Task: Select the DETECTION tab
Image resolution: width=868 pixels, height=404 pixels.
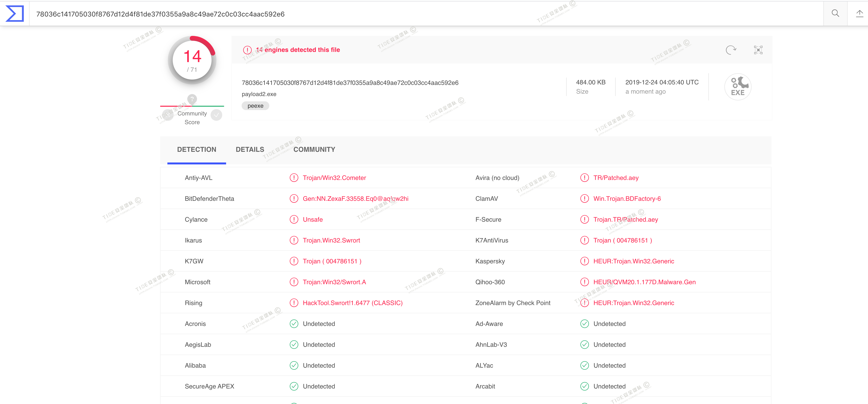Action: [x=197, y=149]
